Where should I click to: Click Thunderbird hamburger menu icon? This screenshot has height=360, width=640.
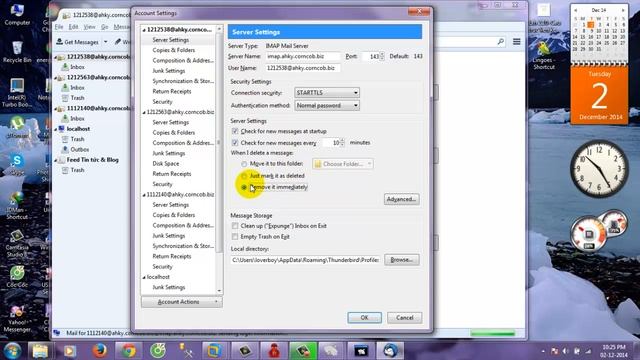516,42
